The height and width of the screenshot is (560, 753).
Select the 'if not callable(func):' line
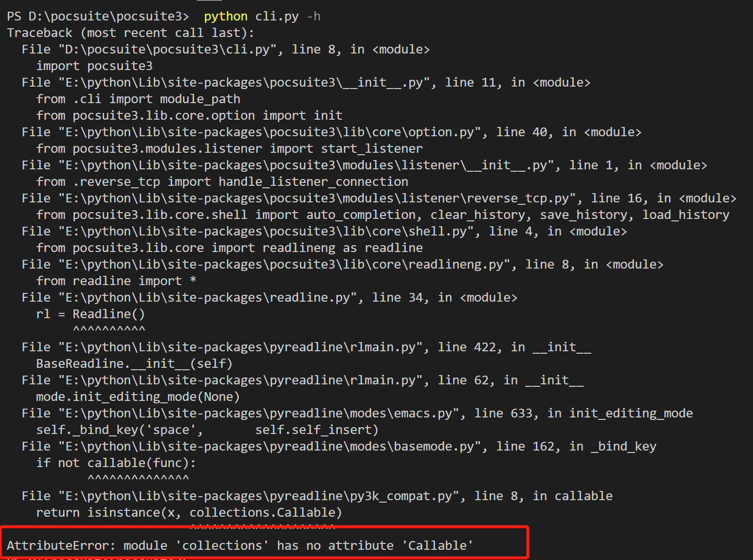point(116,462)
